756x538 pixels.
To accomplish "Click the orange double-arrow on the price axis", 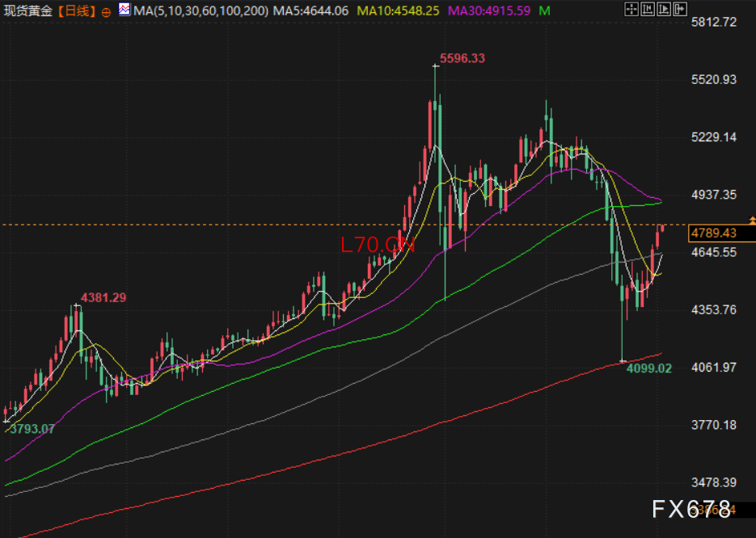I will [752, 220].
